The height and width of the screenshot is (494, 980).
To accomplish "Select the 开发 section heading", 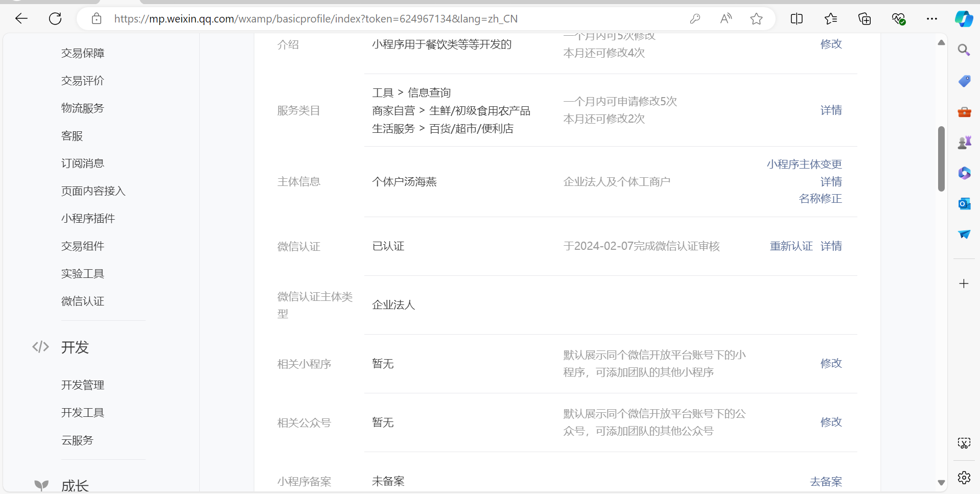I will (75, 347).
